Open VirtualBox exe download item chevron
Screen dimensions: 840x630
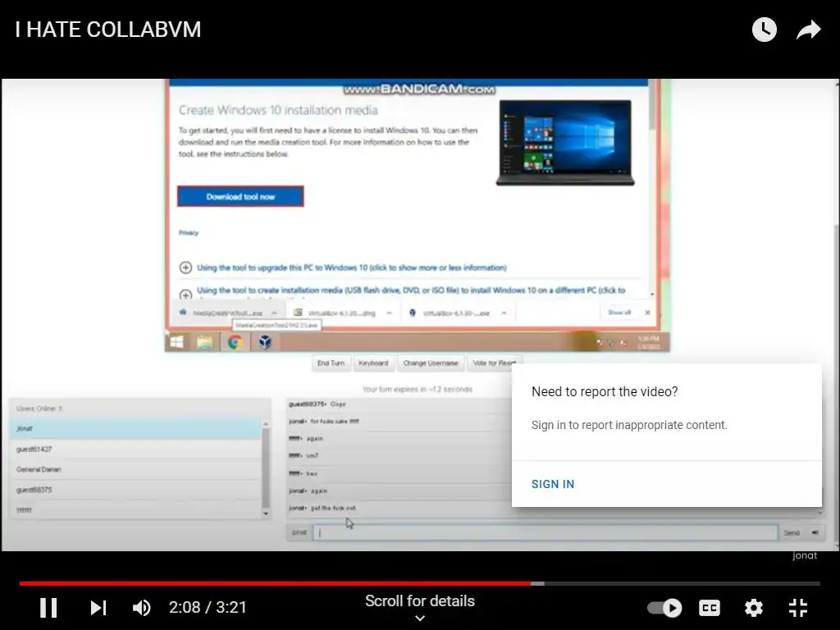coord(504,313)
